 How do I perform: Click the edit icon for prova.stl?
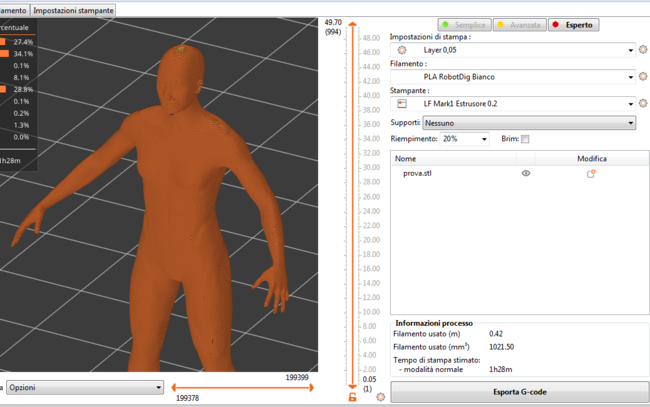[x=591, y=173]
